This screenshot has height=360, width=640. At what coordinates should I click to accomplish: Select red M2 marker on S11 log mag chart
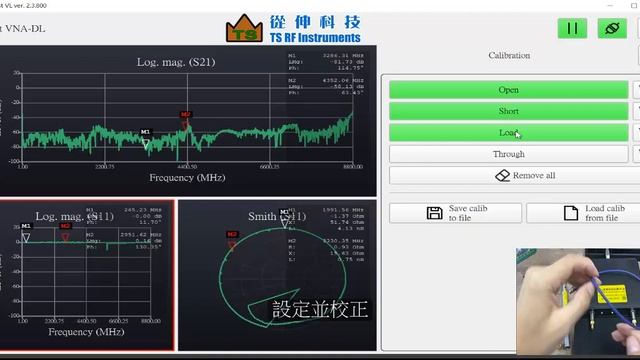(65, 233)
